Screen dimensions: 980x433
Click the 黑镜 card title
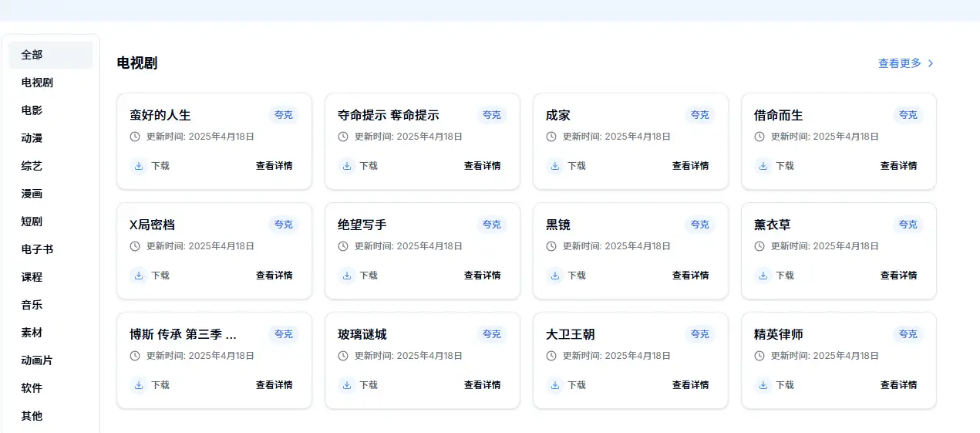[558, 225]
